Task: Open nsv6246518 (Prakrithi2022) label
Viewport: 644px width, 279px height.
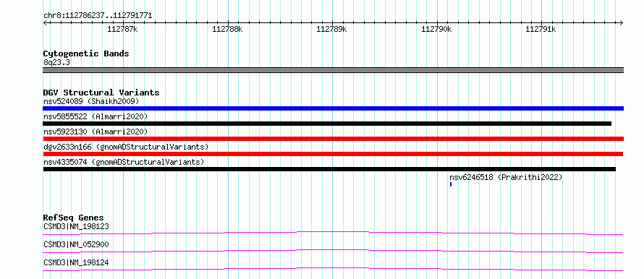Action: pos(506,177)
